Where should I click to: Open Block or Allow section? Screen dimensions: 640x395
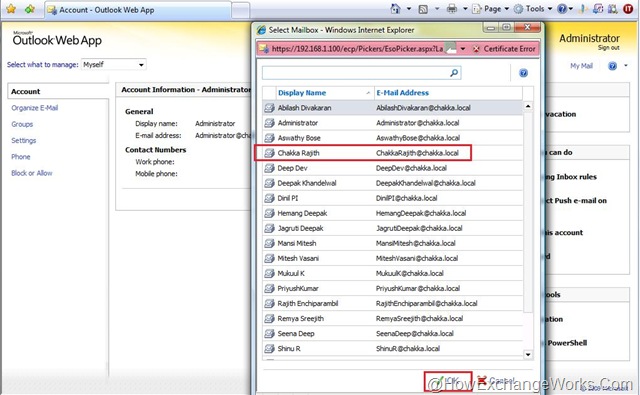tap(32, 173)
